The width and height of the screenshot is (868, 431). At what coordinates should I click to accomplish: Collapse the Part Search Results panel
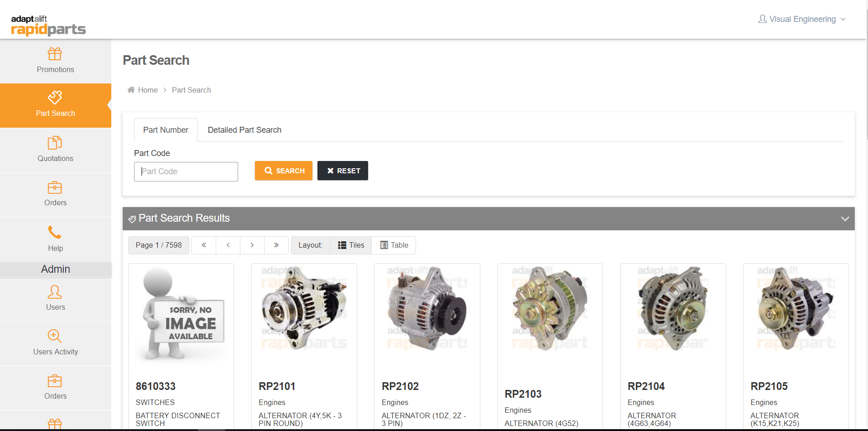coord(845,219)
